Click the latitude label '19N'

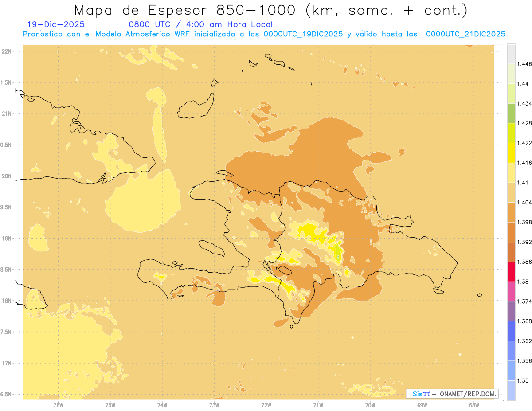pos(7,239)
